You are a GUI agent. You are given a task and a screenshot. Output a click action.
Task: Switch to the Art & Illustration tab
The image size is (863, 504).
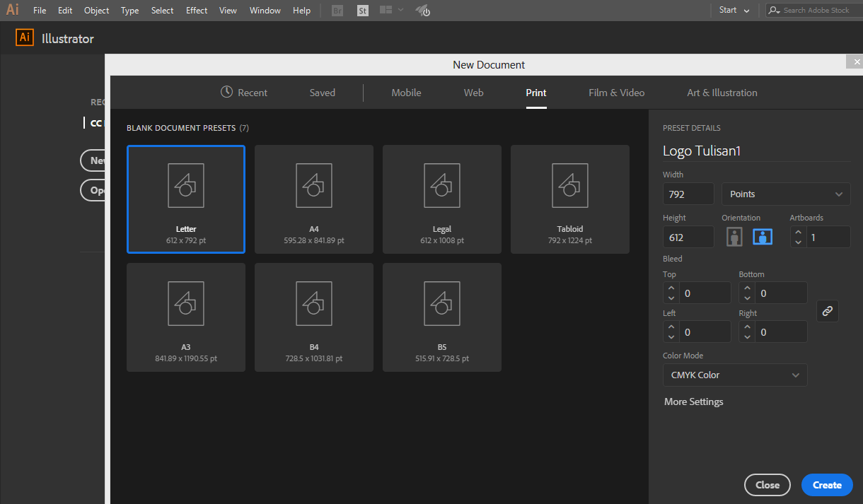tap(722, 93)
